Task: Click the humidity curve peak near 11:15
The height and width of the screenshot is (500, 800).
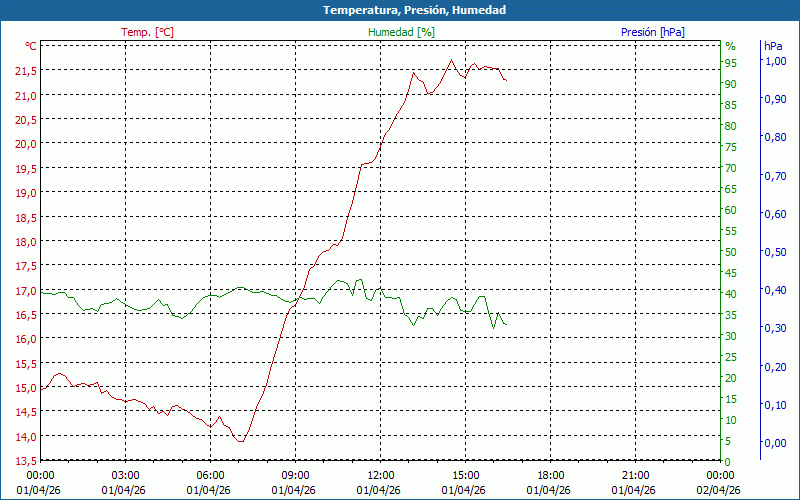Action: (360, 280)
